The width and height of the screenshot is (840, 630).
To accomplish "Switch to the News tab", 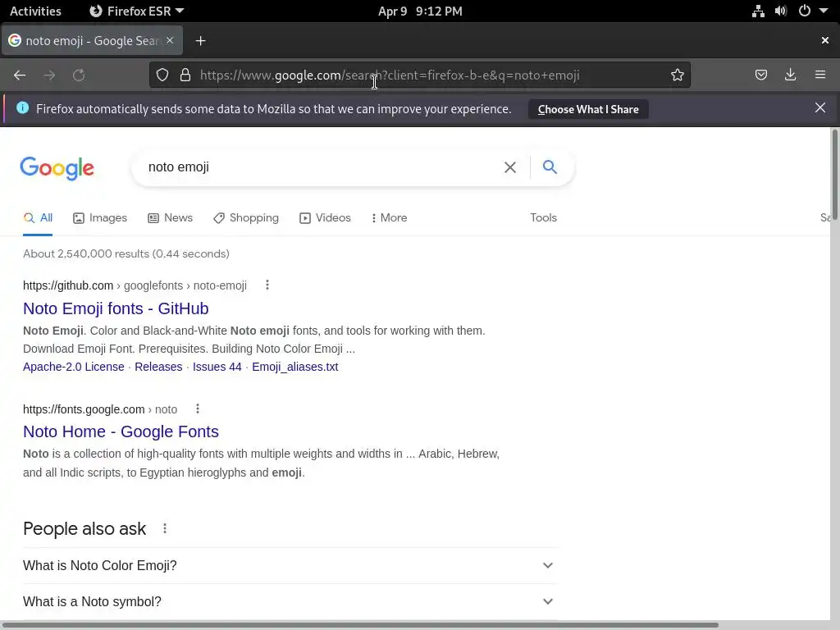I will (x=171, y=218).
